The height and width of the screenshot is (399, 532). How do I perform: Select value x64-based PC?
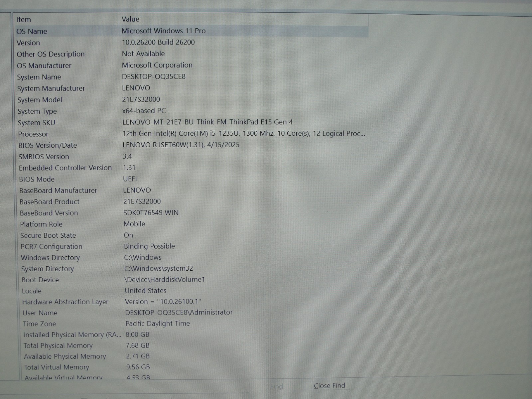point(144,111)
